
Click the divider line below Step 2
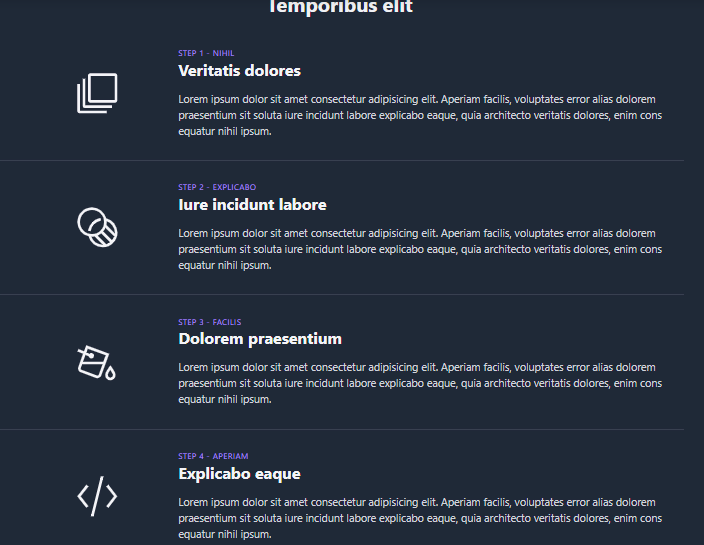point(342,294)
